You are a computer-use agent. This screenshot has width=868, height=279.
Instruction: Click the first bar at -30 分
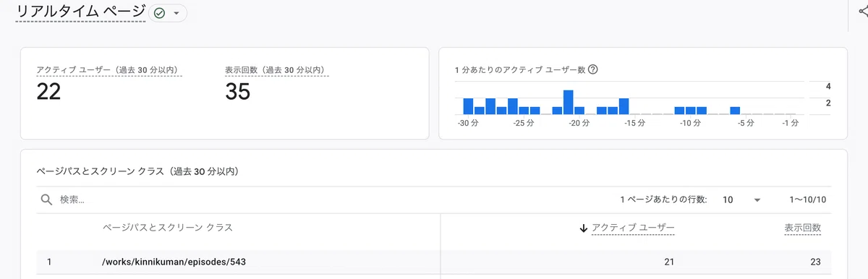(x=468, y=106)
